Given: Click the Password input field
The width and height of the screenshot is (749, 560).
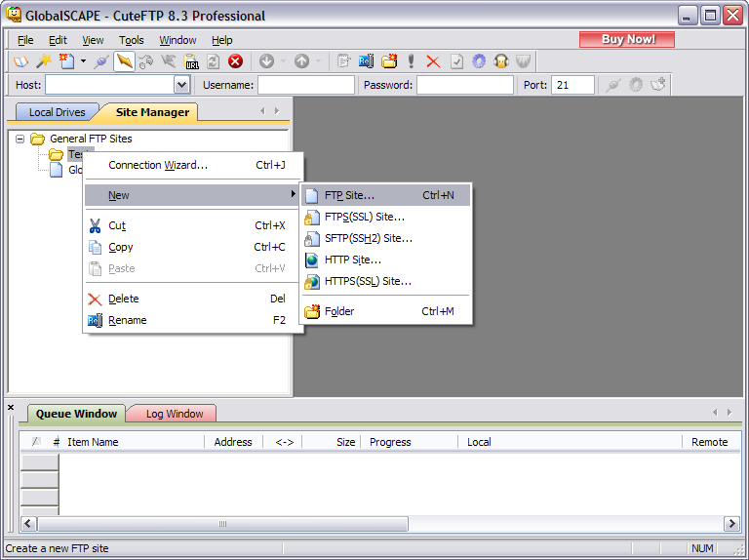Looking at the screenshot, I should tap(465, 85).
